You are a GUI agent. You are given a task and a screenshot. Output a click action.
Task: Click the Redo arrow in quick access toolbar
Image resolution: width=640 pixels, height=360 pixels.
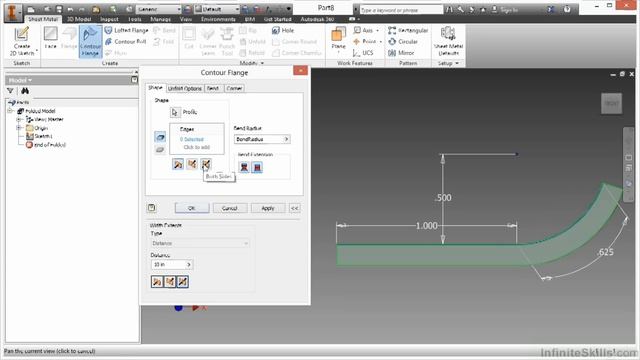pos(82,9)
